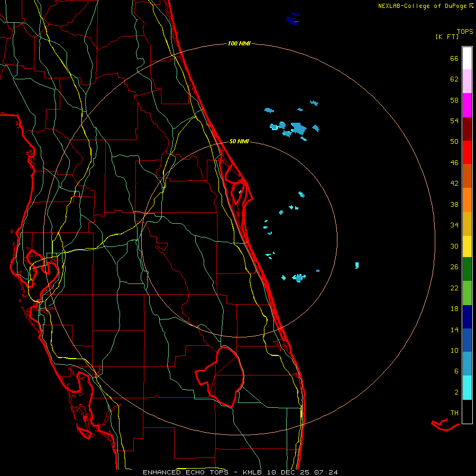The width and height of the screenshot is (476, 476).
Task: Click the navy blue legend swatch
Action: coord(467,317)
